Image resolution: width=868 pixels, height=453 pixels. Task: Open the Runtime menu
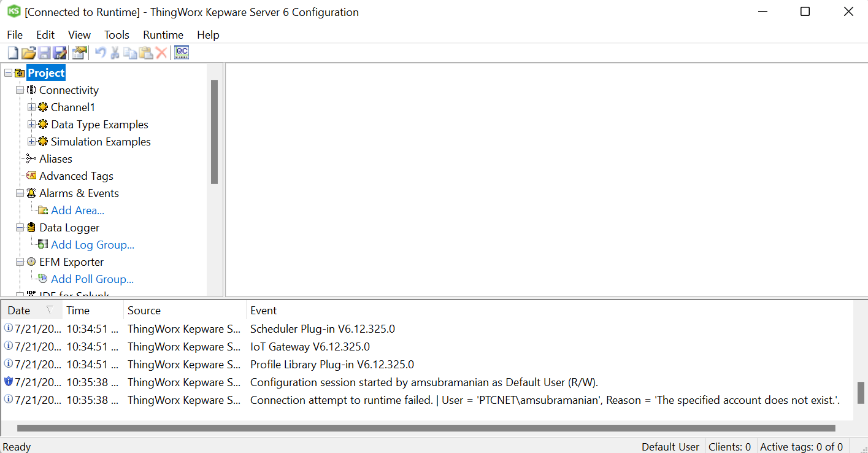163,35
